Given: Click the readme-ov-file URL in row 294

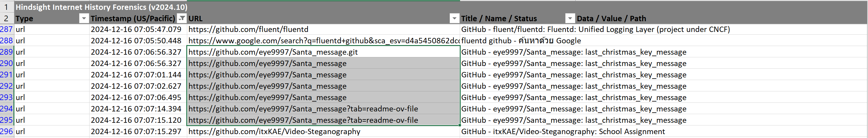Looking at the screenshot, I should pos(303,109).
